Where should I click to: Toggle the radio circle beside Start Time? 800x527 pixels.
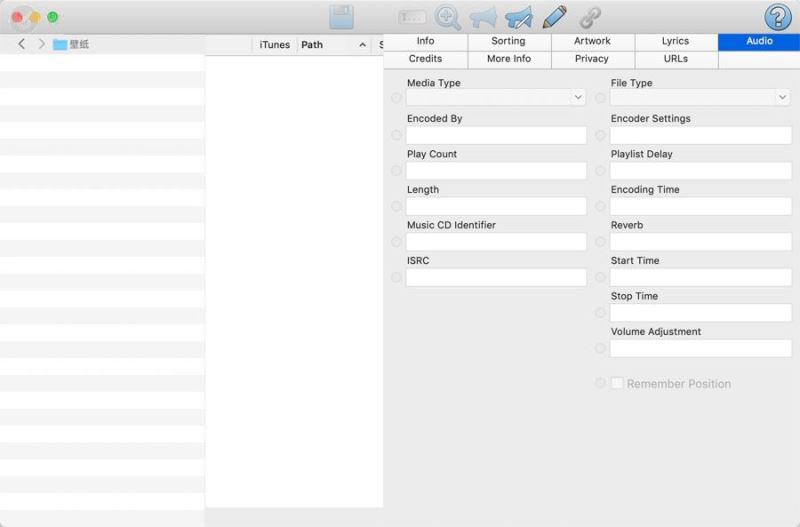point(601,278)
